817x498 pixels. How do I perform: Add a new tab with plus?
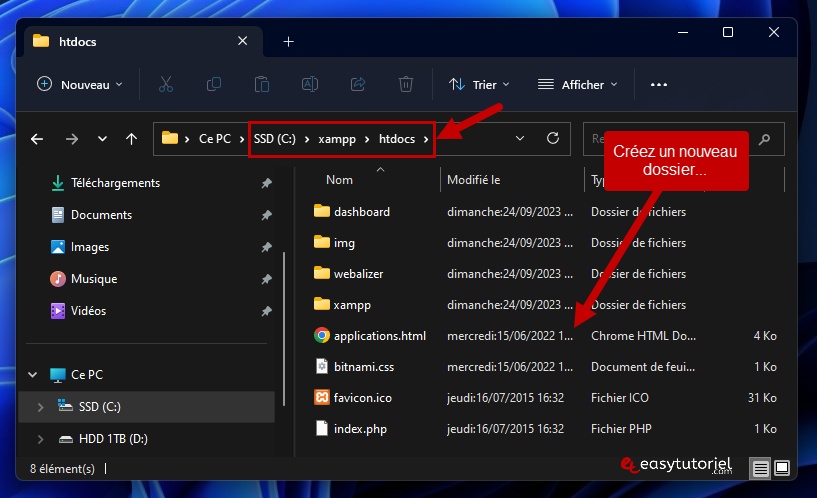289,42
